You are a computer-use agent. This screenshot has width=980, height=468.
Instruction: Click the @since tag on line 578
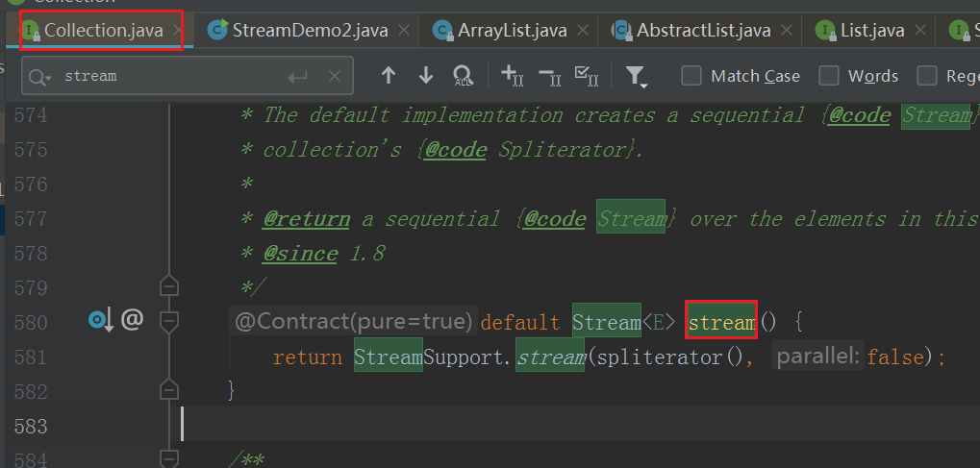(x=301, y=253)
